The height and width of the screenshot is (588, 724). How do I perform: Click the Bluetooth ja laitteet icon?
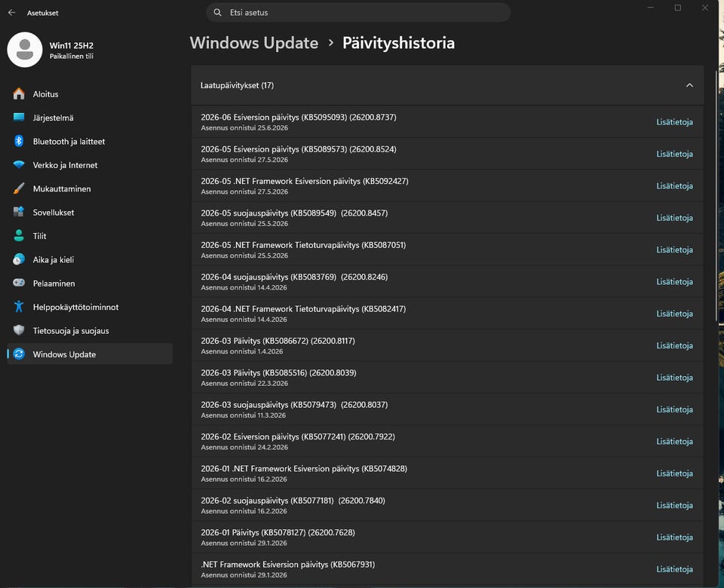[19, 141]
